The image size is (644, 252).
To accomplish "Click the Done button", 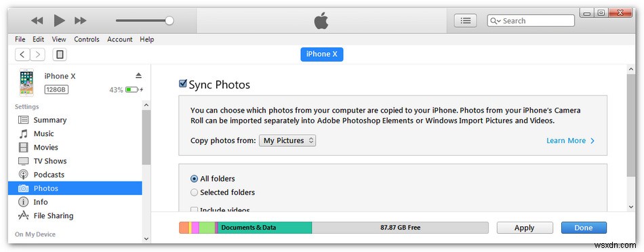I will tap(584, 228).
